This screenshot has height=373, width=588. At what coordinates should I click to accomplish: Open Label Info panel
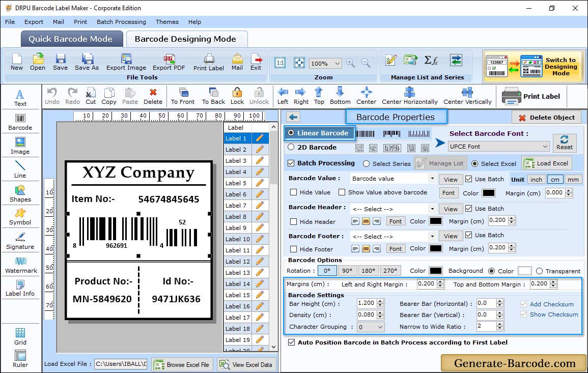point(20,289)
